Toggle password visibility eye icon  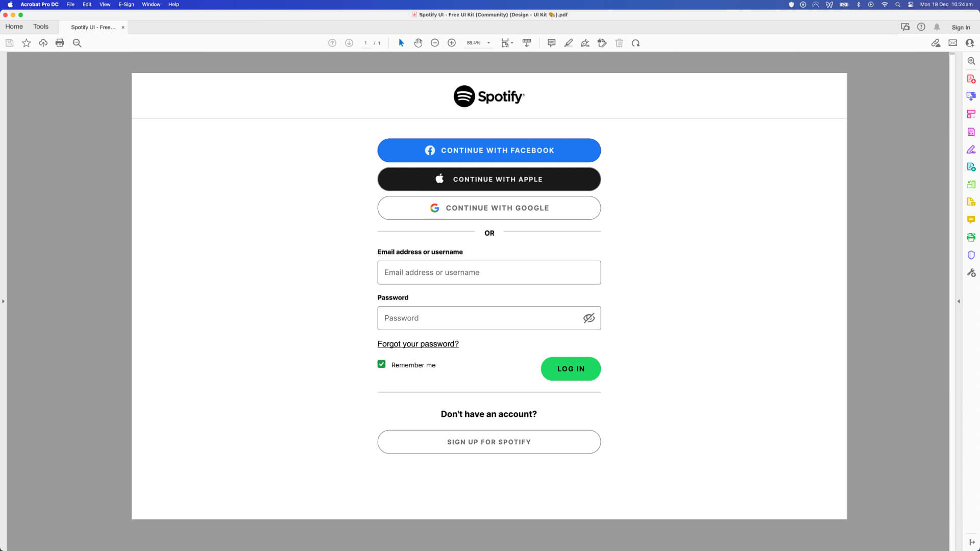pyautogui.click(x=589, y=318)
